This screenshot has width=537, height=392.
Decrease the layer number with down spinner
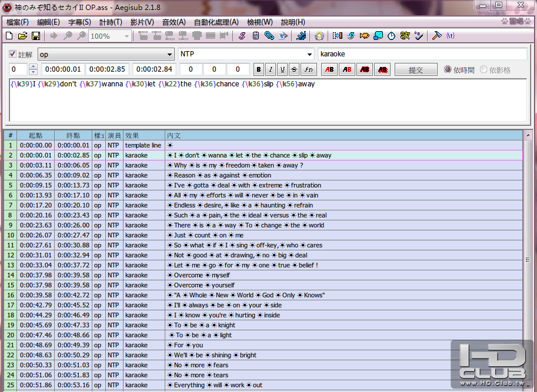point(33,72)
